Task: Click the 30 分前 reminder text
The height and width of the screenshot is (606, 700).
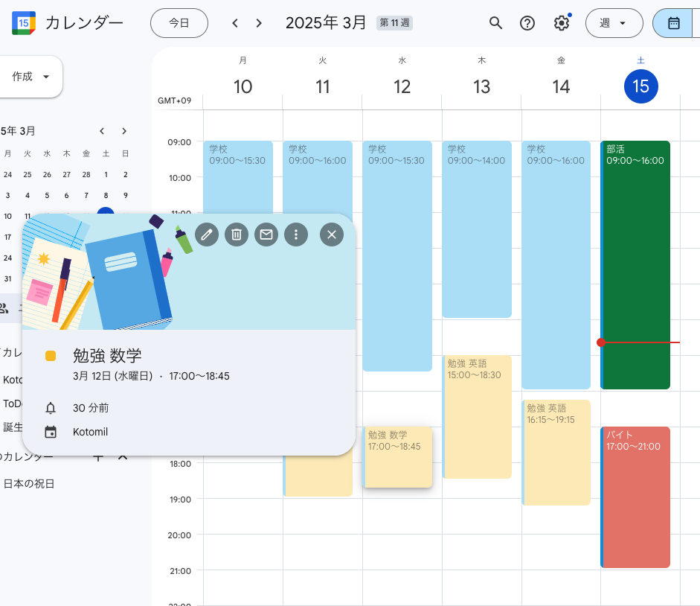Action: [x=91, y=408]
